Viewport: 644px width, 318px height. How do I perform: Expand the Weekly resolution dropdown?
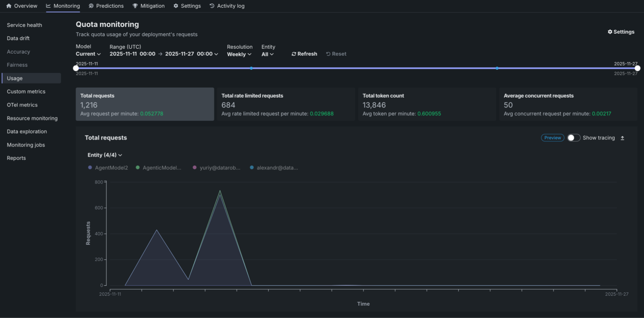(x=239, y=54)
